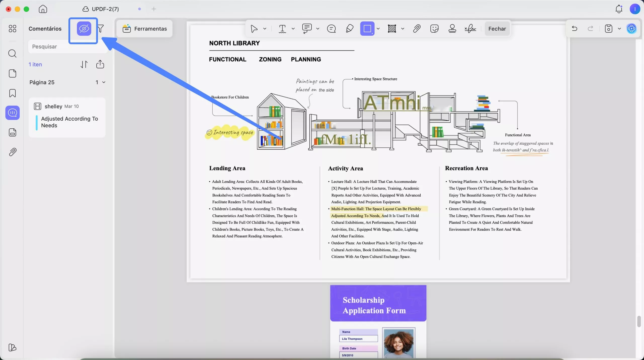The image size is (644, 360).
Task: Select the sticky note bubble tool
Action: click(x=331, y=29)
